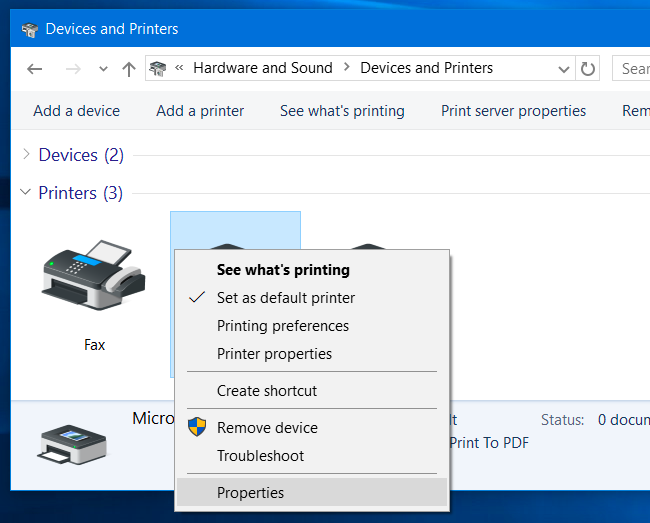Click the Forward navigation arrow
The image size is (650, 523).
[x=72, y=69]
